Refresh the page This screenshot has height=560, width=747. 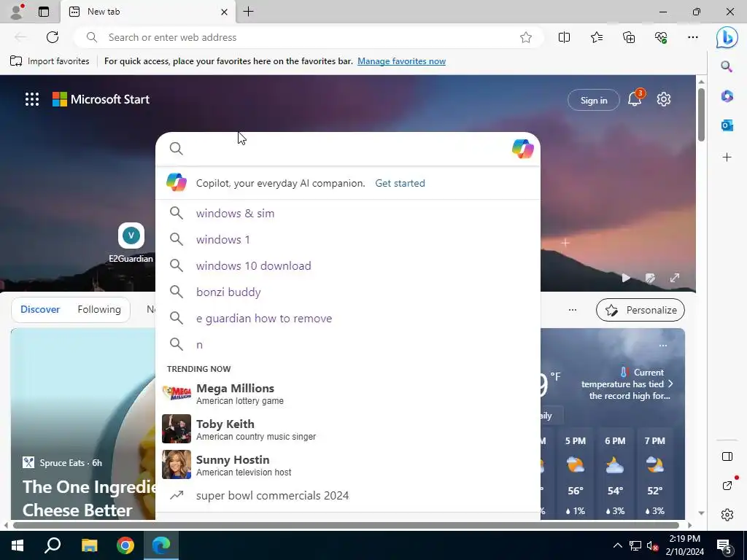point(53,37)
